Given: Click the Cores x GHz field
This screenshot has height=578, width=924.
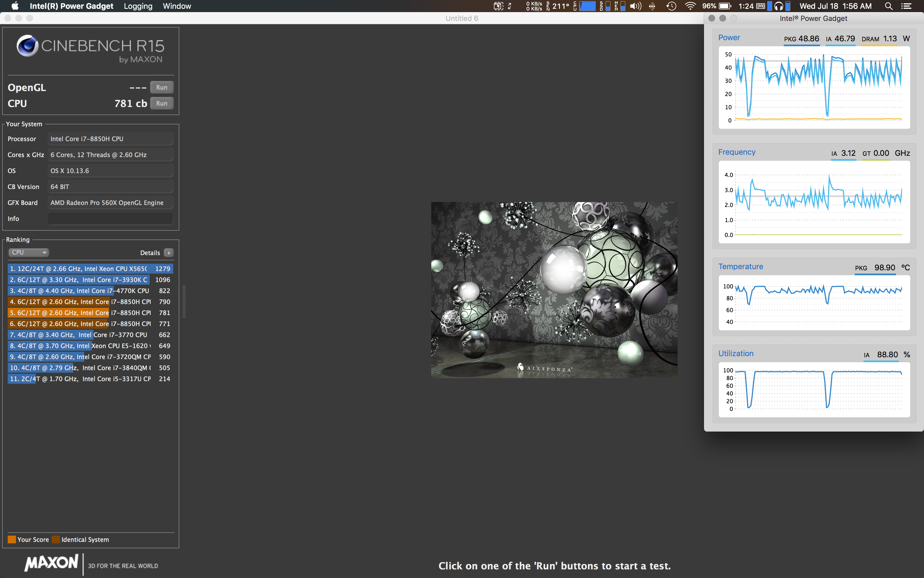Looking at the screenshot, I should (110, 155).
